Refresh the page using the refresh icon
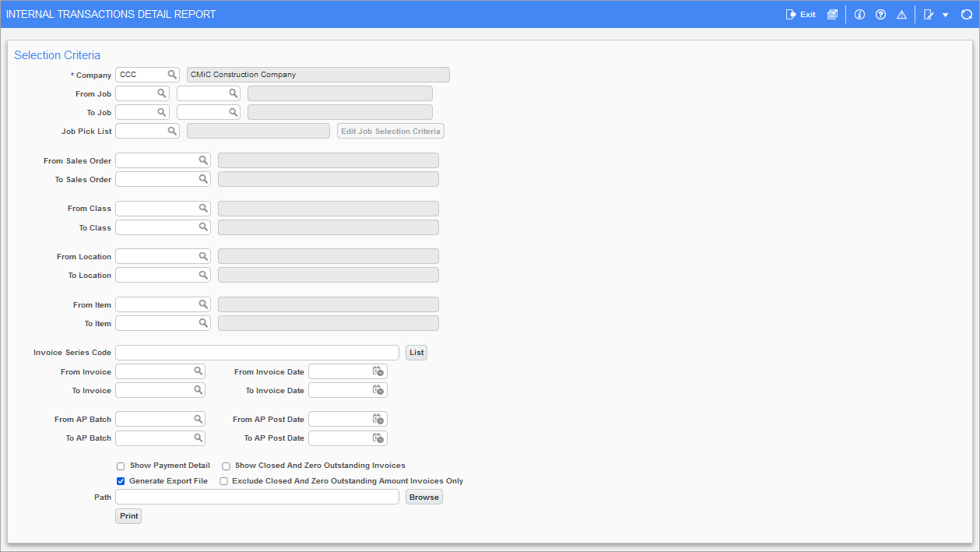 [x=966, y=14]
